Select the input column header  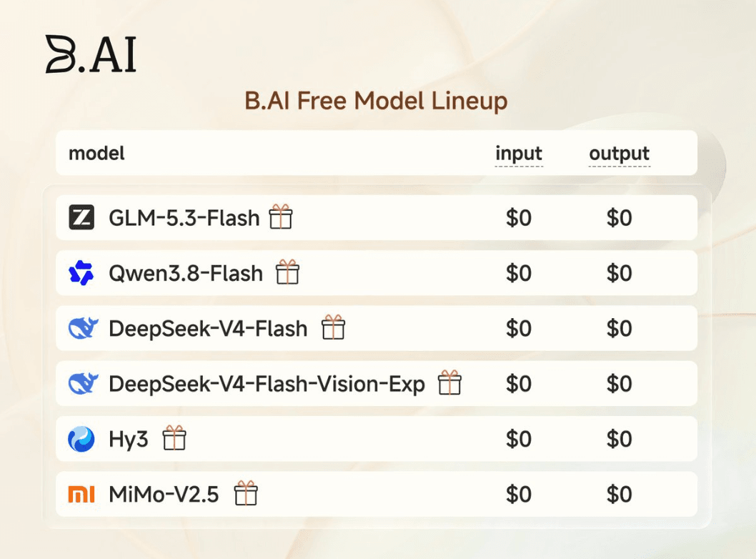pyautogui.click(x=519, y=154)
